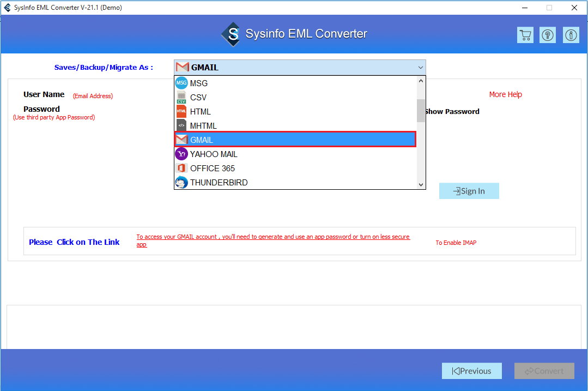The image size is (588, 391).
Task: Click the dropdown list scroll down arrow
Action: pos(421,185)
